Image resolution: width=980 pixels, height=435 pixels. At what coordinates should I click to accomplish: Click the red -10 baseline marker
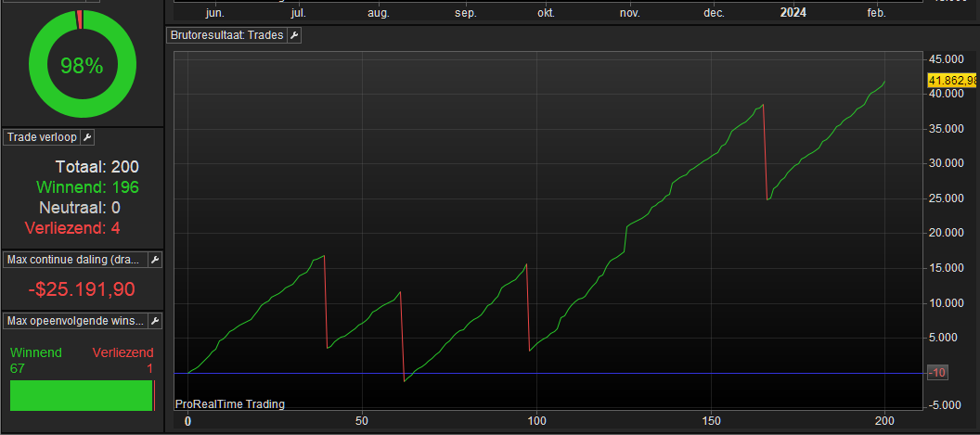[x=937, y=373]
